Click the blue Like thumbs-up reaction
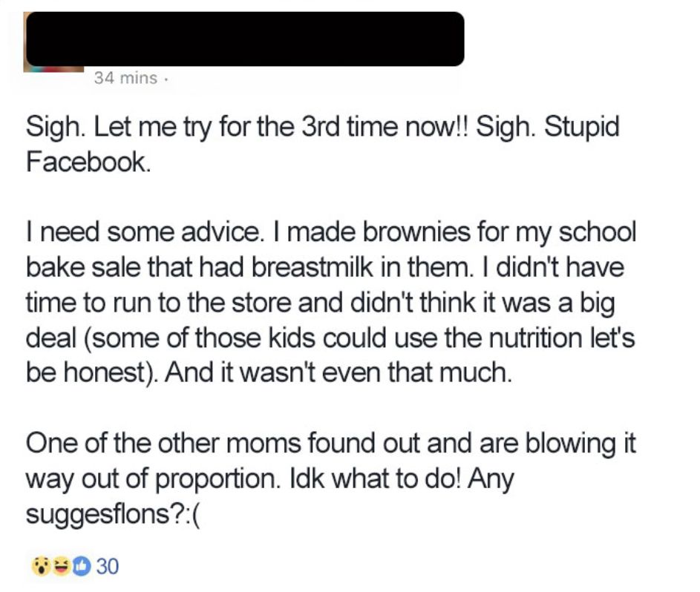 (x=81, y=567)
